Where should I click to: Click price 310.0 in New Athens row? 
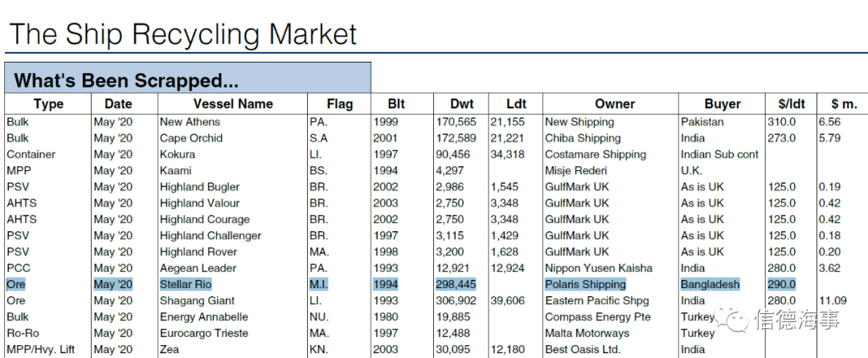[782, 122]
